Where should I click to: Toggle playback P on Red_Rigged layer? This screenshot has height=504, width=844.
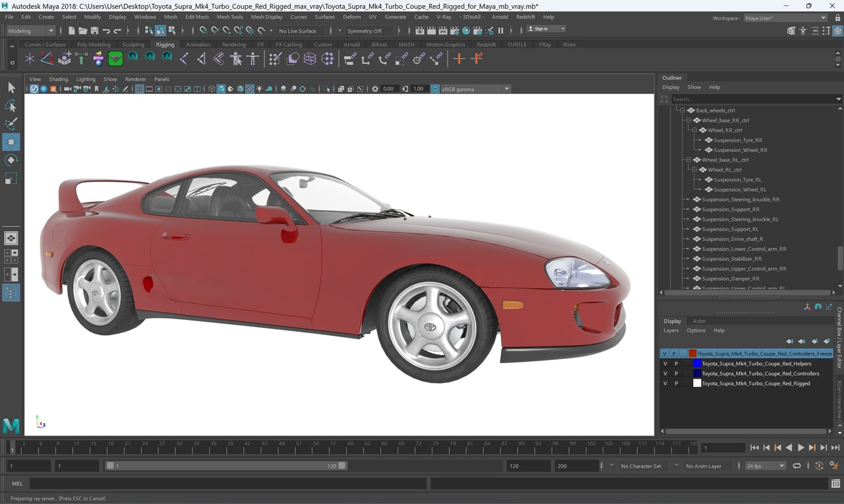676,383
